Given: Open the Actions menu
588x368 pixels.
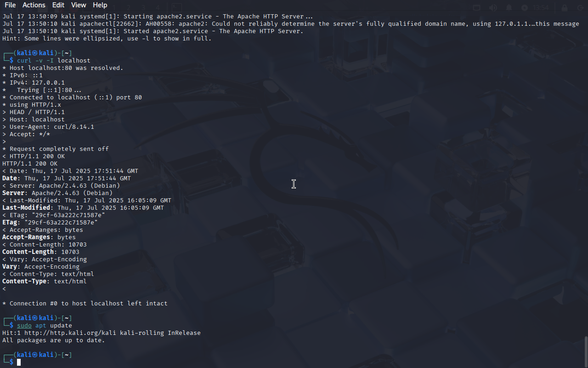Looking at the screenshot, I should pos(34,5).
